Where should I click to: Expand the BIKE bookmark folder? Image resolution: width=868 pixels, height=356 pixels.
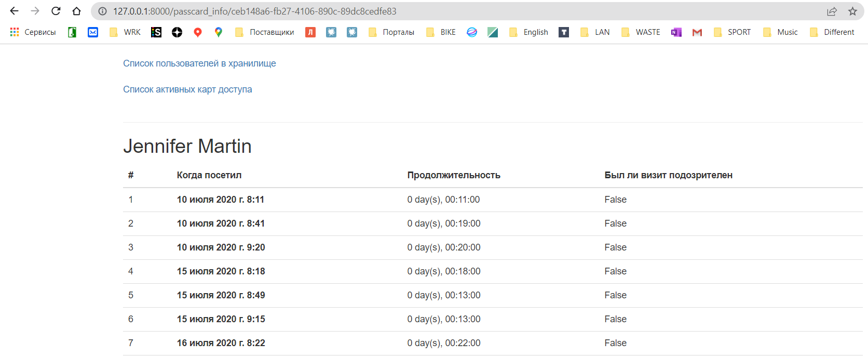point(441,32)
